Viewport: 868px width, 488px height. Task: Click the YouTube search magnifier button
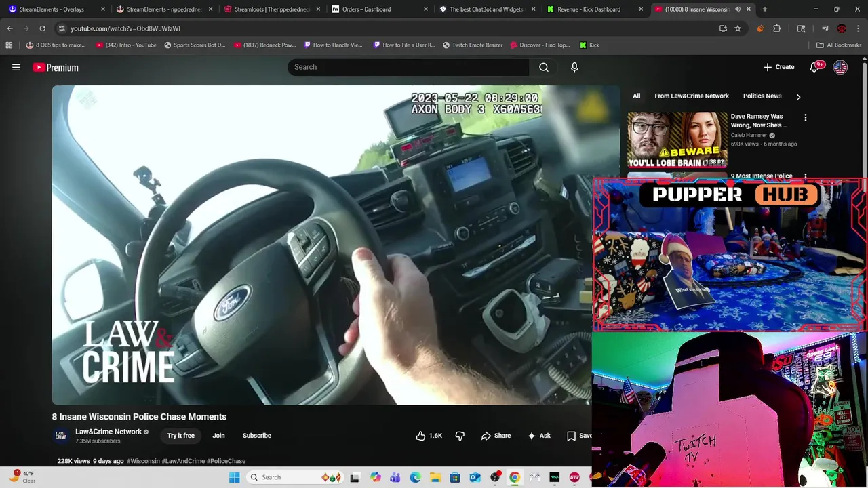[544, 67]
